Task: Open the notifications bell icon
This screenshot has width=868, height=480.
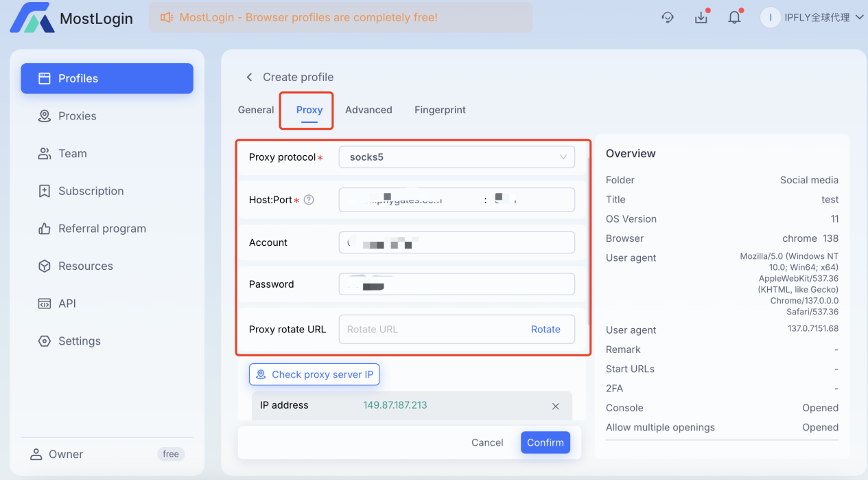Action: [x=734, y=18]
